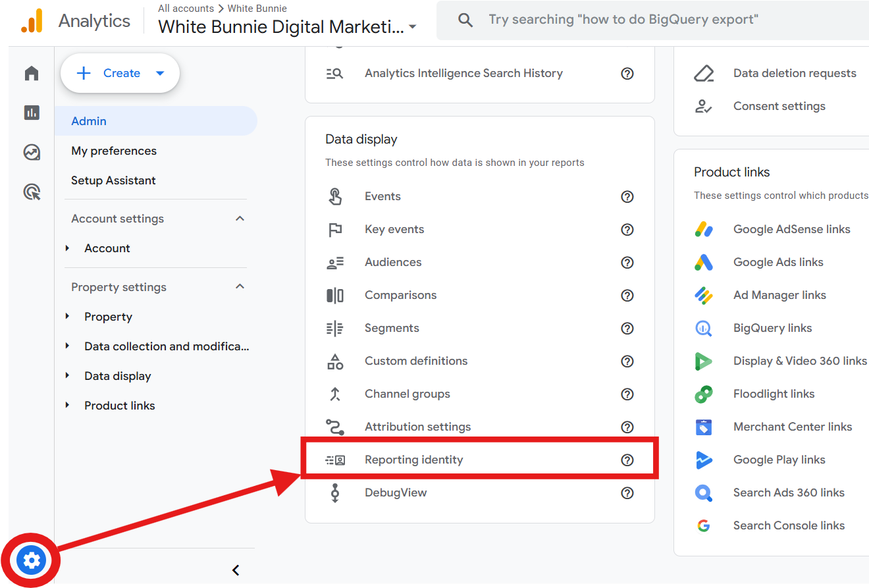This screenshot has width=869, height=588.
Task: Click the help icon beside Attribution settings
Action: (627, 427)
